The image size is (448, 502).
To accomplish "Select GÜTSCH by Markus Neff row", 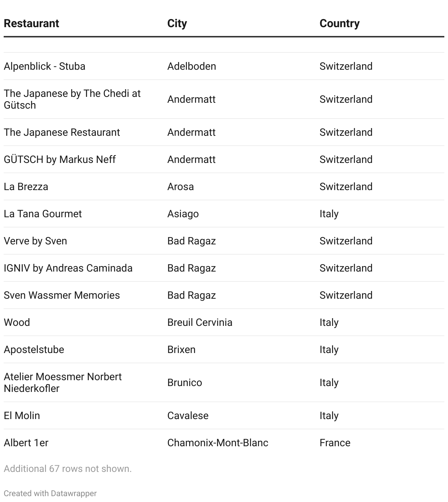I will (59, 160).
